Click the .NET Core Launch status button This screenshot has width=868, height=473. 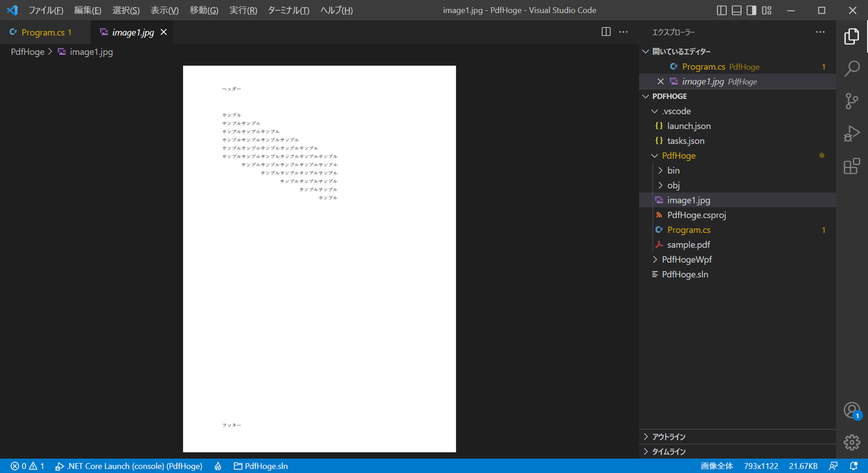[129, 466]
